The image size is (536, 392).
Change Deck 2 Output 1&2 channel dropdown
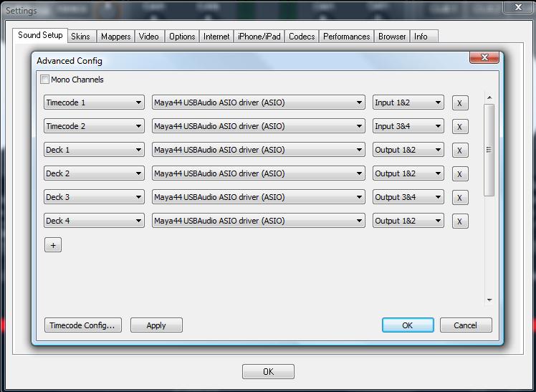pos(408,173)
